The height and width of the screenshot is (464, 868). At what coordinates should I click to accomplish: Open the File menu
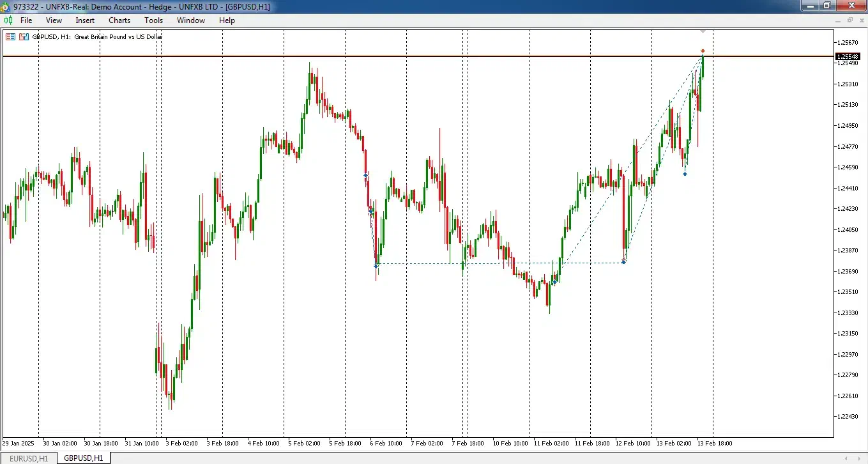(26, 20)
